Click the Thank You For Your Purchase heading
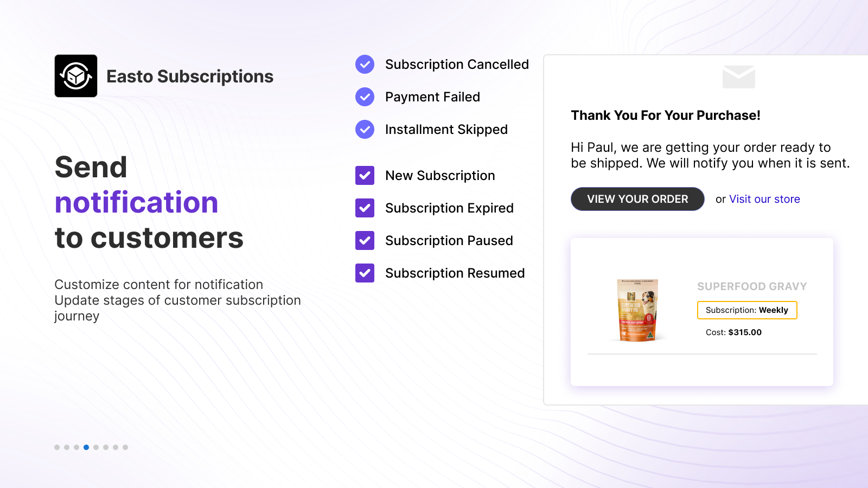Screen dimensions: 868x488 click(666, 115)
